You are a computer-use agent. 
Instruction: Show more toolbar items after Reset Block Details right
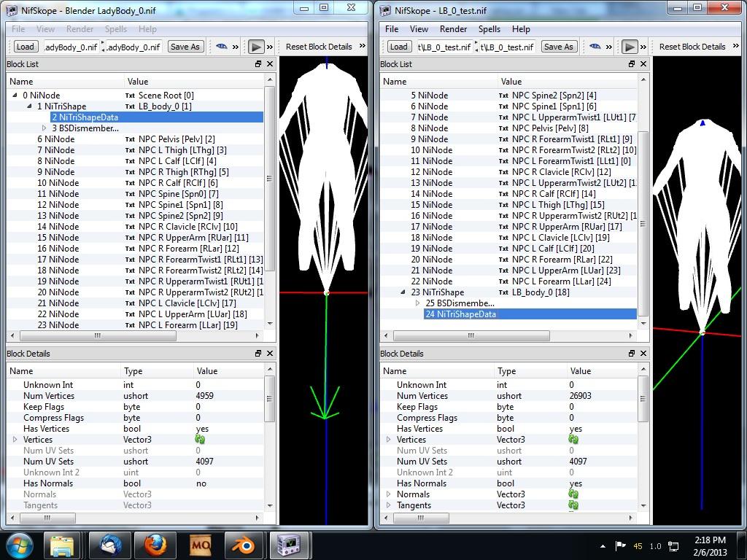[736, 46]
